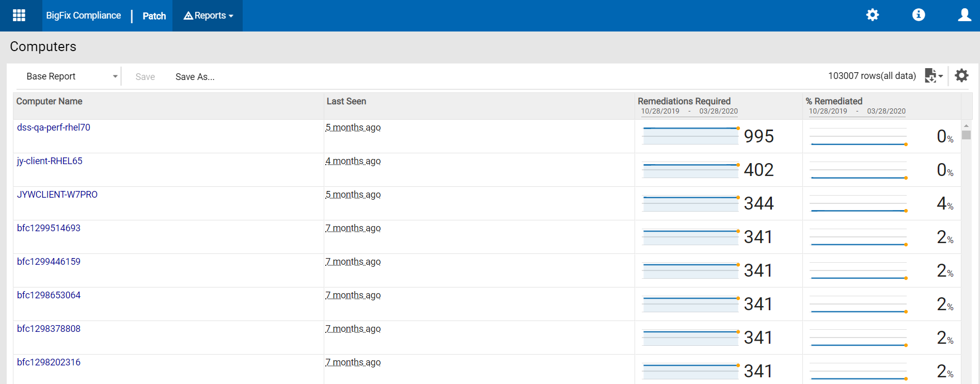
Task: Click the information icon in header
Action: (x=919, y=15)
